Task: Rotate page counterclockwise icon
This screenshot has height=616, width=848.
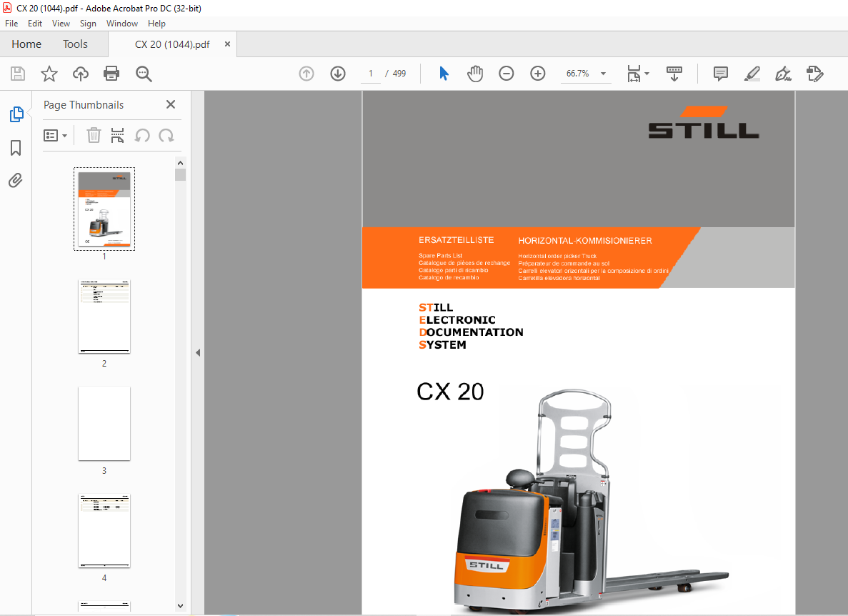Action: (142, 135)
